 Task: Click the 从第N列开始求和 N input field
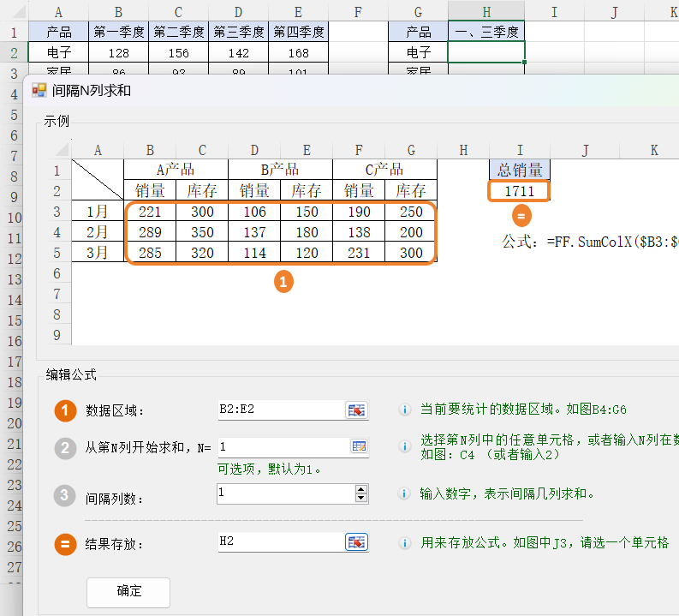point(283,446)
